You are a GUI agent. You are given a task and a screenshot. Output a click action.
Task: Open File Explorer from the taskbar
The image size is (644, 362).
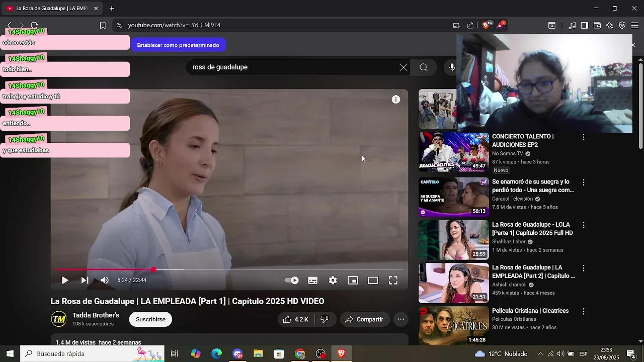(258, 354)
